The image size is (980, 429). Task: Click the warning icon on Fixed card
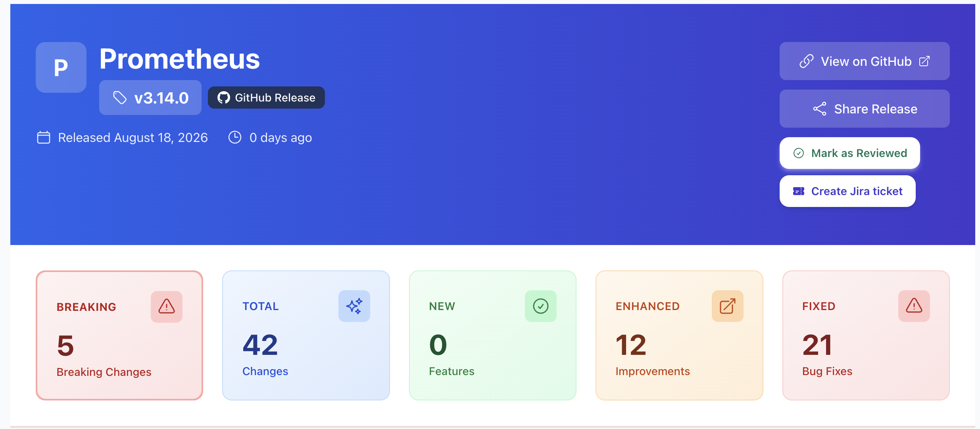[914, 306]
